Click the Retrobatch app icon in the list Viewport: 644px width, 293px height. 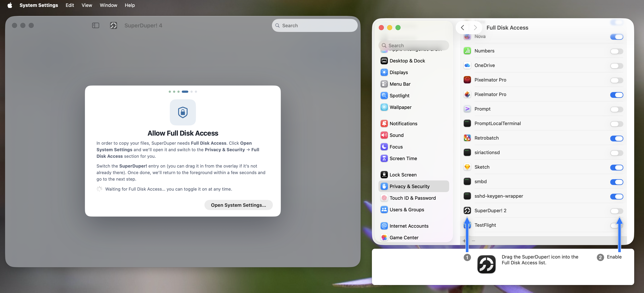[x=467, y=138]
